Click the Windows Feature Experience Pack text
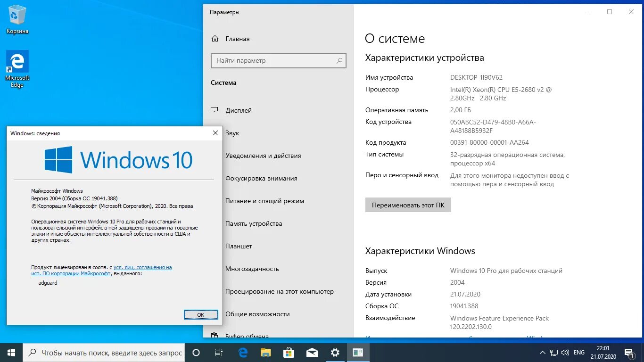This screenshot has height=362, width=644. click(500, 322)
